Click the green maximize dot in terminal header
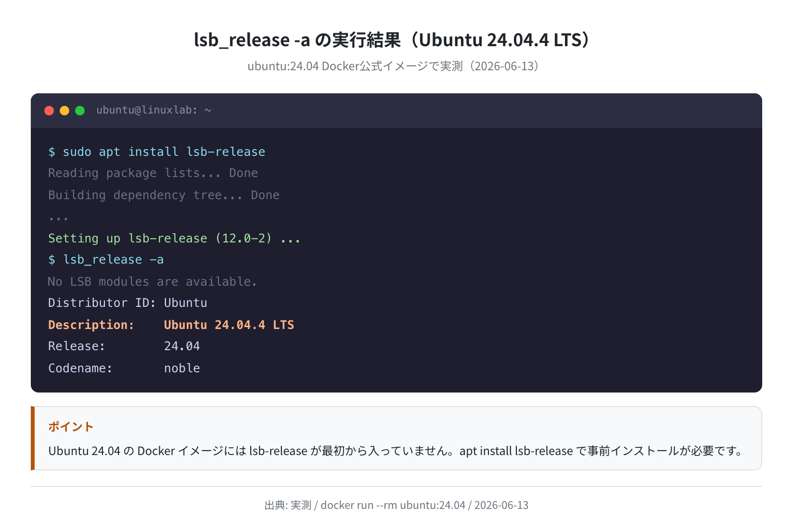The image size is (793, 532). point(80,111)
